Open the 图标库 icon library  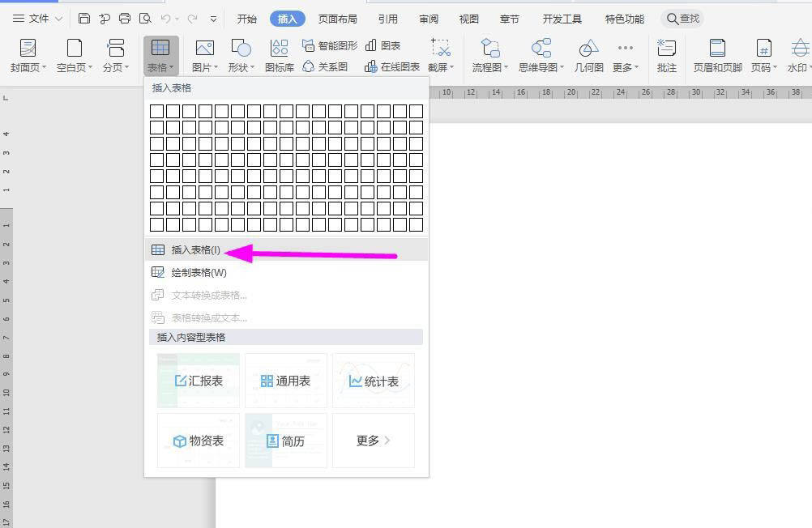(x=279, y=55)
